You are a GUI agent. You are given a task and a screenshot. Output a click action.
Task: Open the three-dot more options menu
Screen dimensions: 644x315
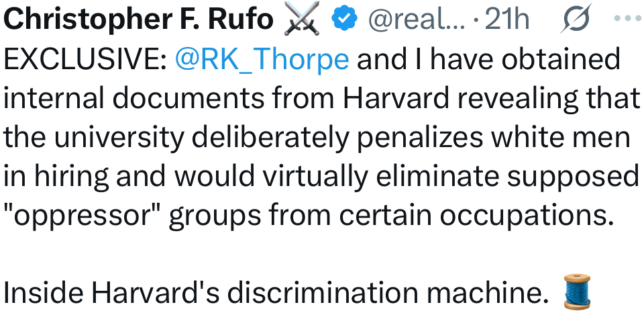pos(629,20)
